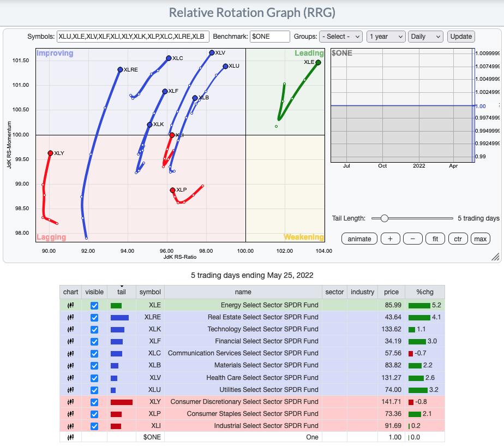Toggle visibility checkbox for XLI
Image resolution: width=504 pixels, height=446 pixels.
pos(94,426)
